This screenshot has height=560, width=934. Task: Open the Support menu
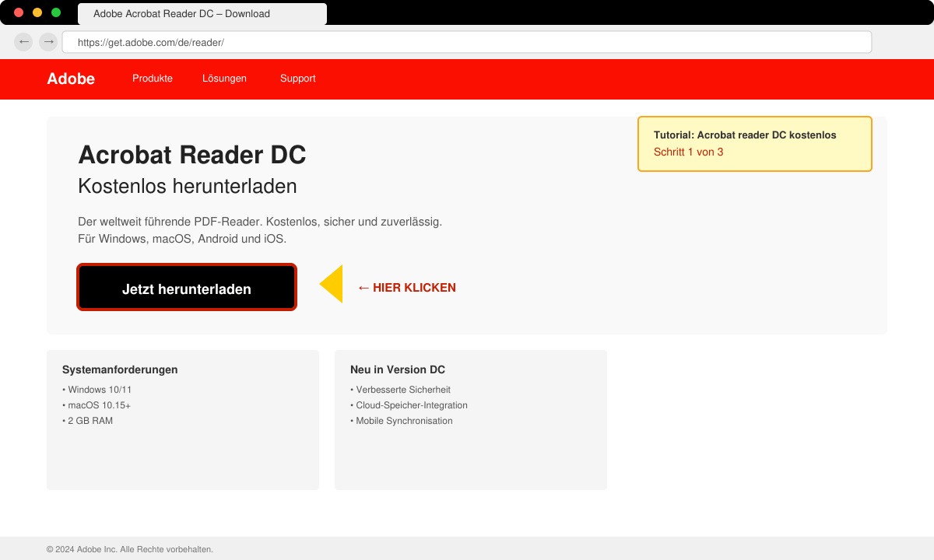click(298, 79)
